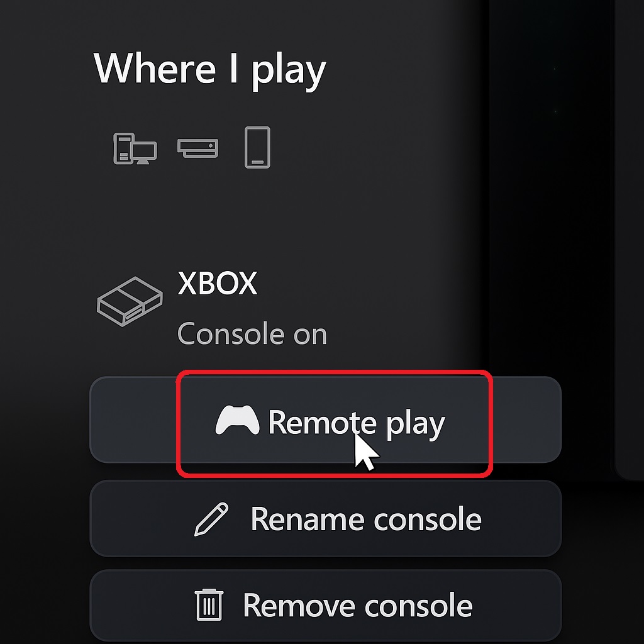Start Remote play on the console
The height and width of the screenshot is (644, 644).
[325, 419]
